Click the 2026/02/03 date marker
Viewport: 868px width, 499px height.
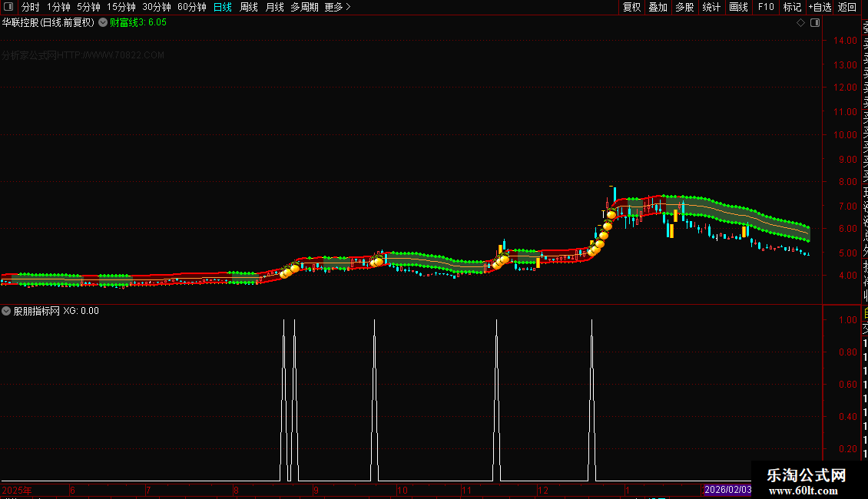(727, 490)
